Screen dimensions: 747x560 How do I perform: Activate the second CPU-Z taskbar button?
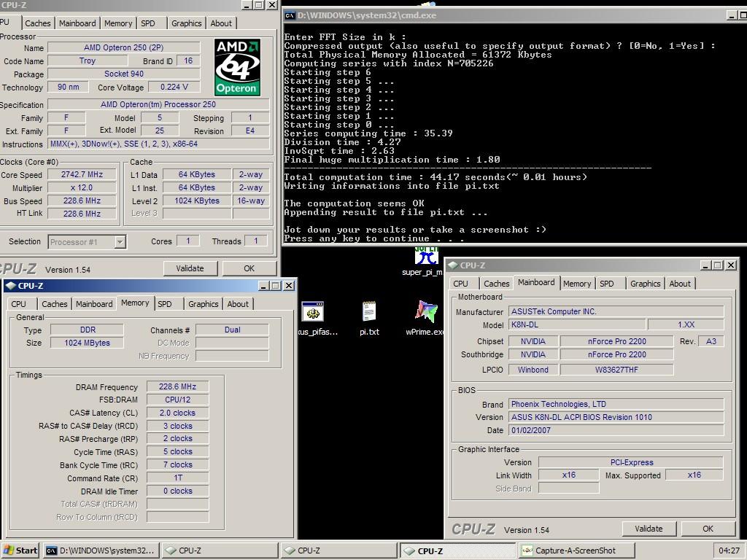[x=338, y=551]
